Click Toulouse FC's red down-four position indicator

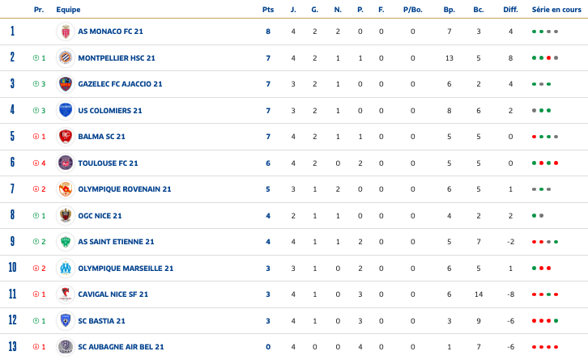[40, 163]
